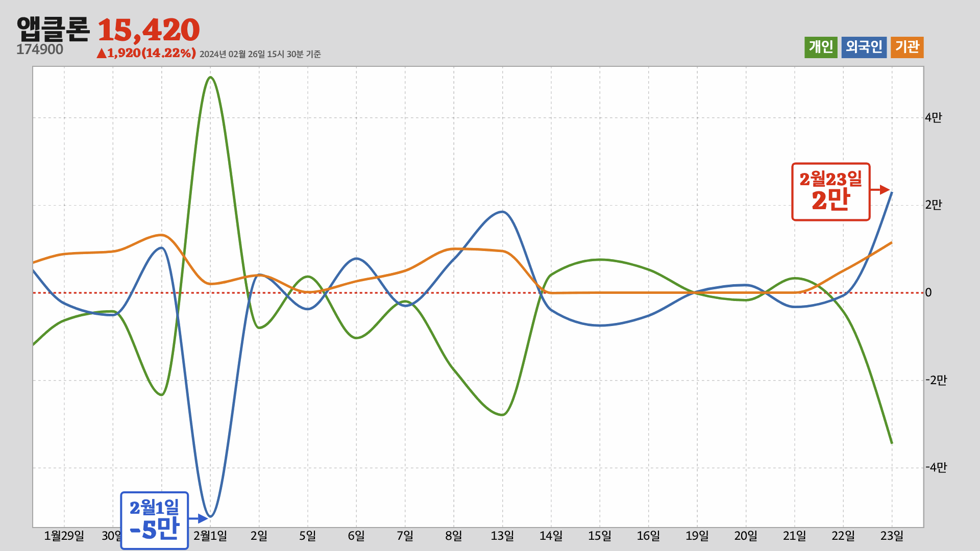Click the 23일 x-axis date label
The width and height of the screenshot is (980, 551).
coord(892,536)
